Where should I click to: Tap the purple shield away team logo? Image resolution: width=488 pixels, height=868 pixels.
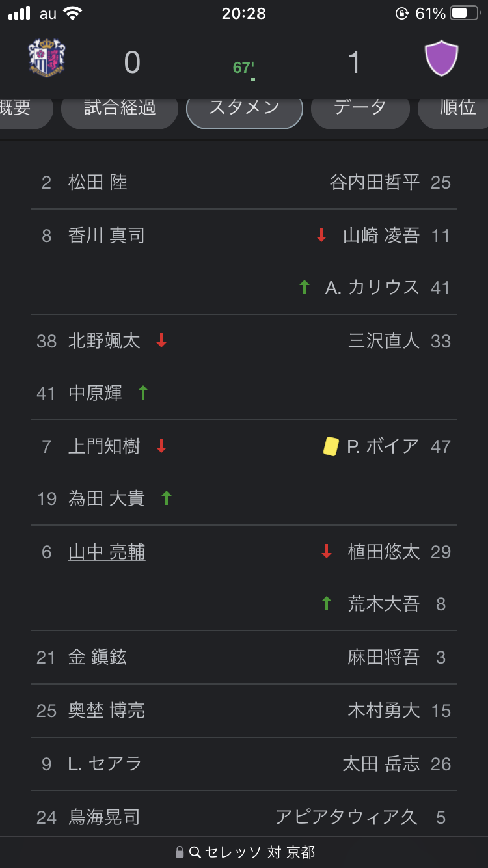442,59
